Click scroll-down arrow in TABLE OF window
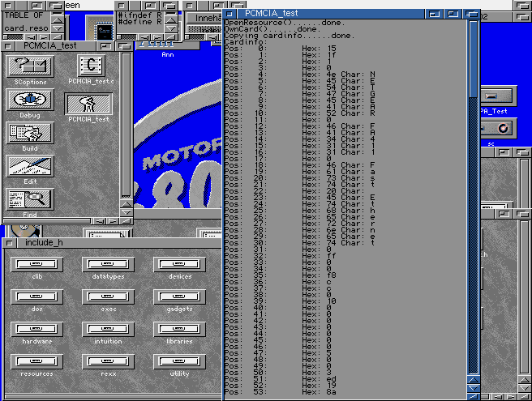Viewport: 532px width, 401px height. (58, 28)
